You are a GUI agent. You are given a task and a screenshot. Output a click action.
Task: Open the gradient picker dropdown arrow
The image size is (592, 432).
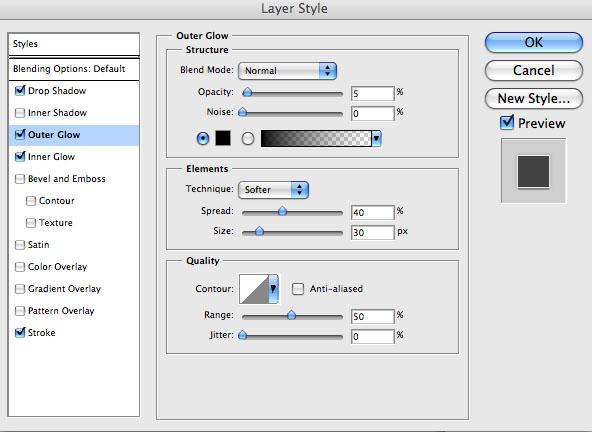376,139
